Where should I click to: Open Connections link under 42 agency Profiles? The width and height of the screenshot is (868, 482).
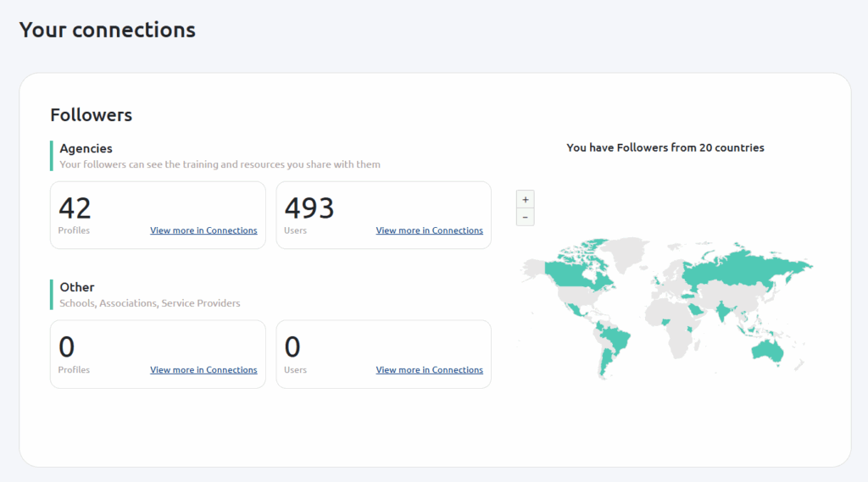tap(203, 230)
